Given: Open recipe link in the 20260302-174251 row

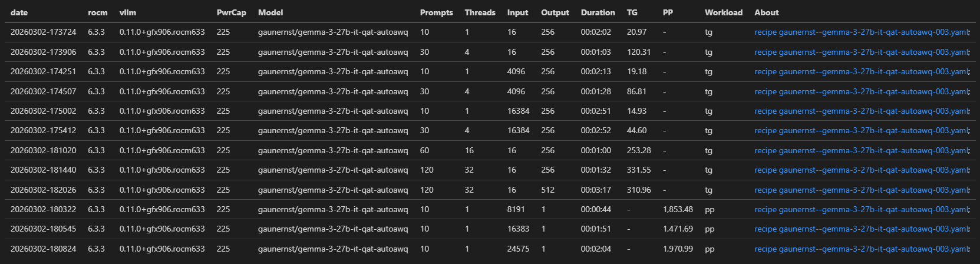Looking at the screenshot, I should click(861, 71).
